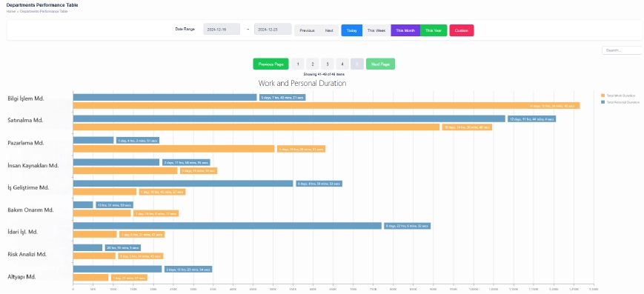
Task: Click the '2 days, 11 hrs' data label
Action: coord(186,162)
